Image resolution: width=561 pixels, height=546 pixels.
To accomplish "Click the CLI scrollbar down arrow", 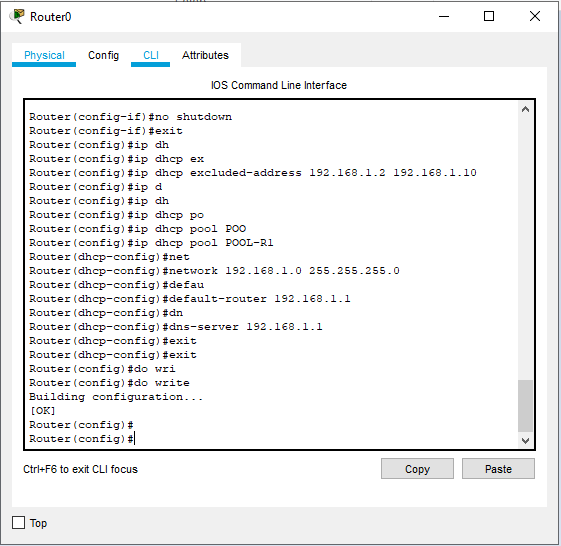I will pyautogui.click(x=525, y=440).
